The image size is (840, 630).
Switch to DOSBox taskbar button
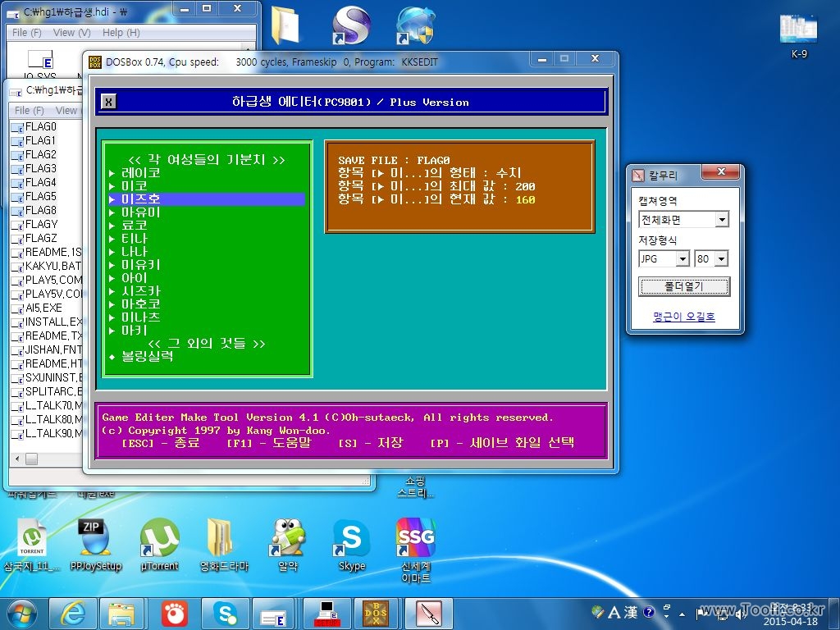coord(376,614)
